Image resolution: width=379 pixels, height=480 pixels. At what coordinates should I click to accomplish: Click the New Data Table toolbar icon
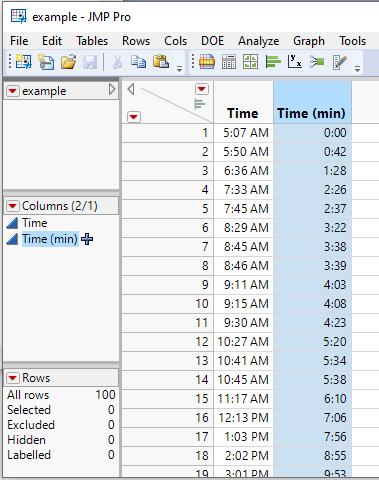(x=23, y=62)
